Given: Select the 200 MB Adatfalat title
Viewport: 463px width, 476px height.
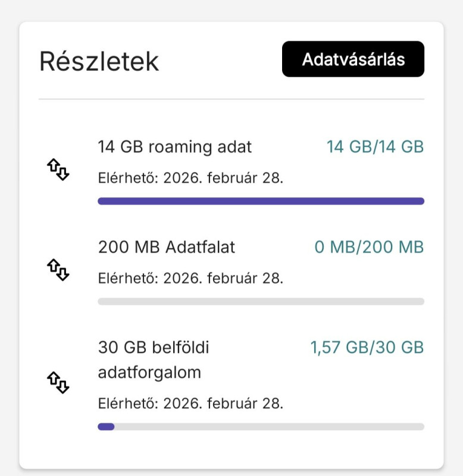Looking at the screenshot, I should pos(166,247).
